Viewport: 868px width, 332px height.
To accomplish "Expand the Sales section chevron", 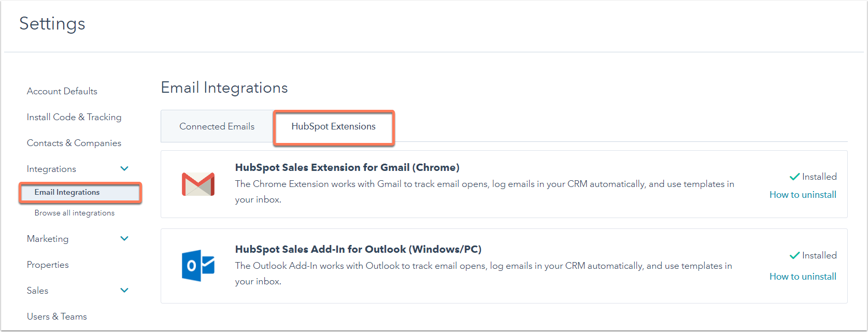I will tap(124, 291).
